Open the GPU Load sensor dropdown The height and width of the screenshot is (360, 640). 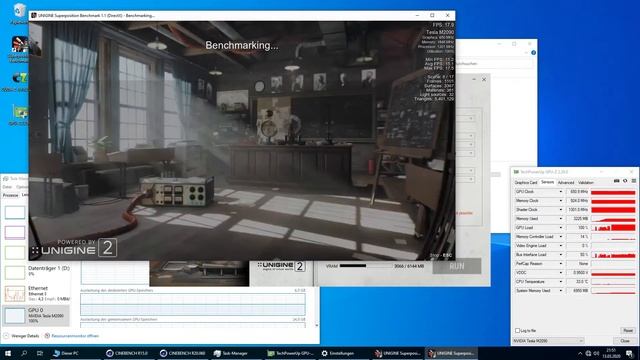pos(560,227)
